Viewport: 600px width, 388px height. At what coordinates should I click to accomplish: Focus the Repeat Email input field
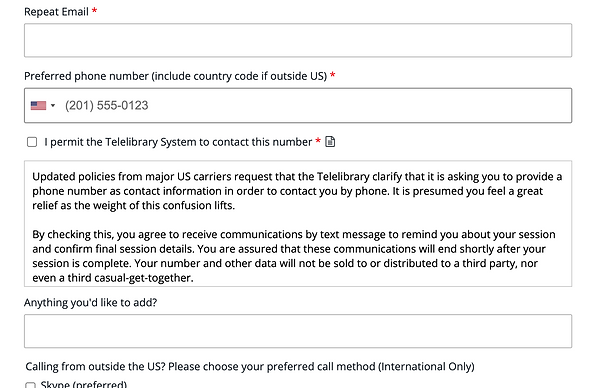298,41
